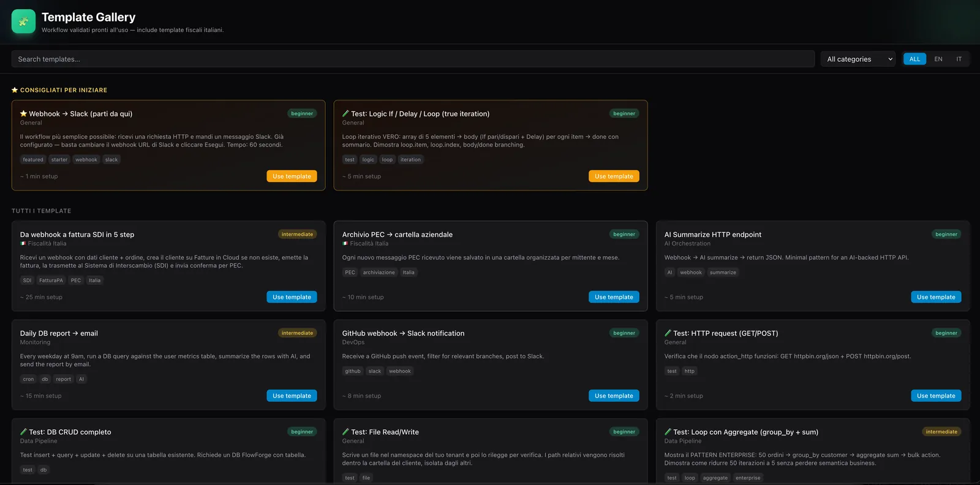Click the '~ 25 min setup' label
The width and height of the screenshot is (980, 485).
[41, 297]
